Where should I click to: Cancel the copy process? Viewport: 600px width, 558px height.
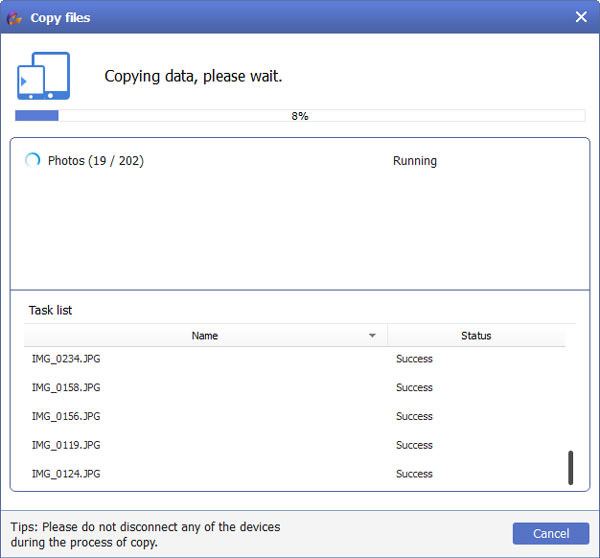(550, 533)
